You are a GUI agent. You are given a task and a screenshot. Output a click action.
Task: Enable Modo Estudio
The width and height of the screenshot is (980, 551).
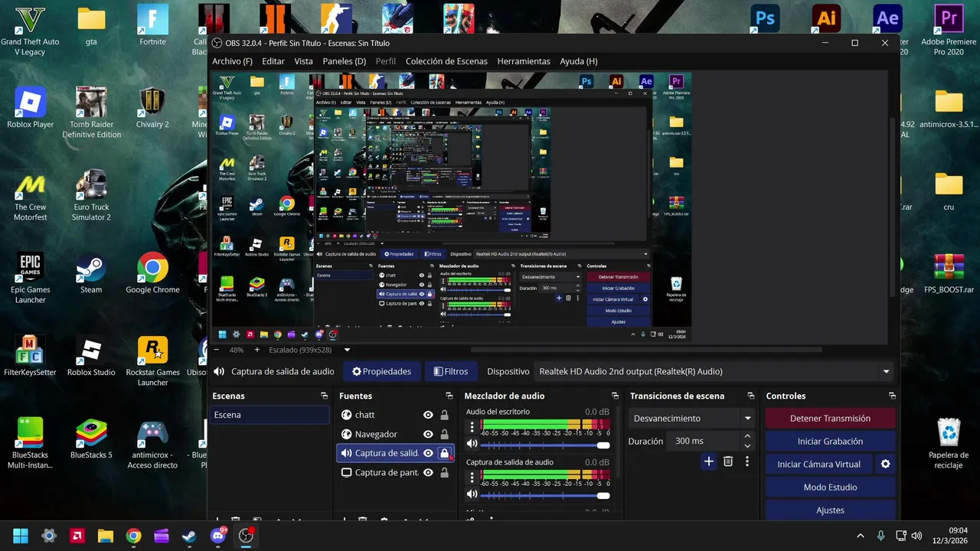(x=830, y=487)
